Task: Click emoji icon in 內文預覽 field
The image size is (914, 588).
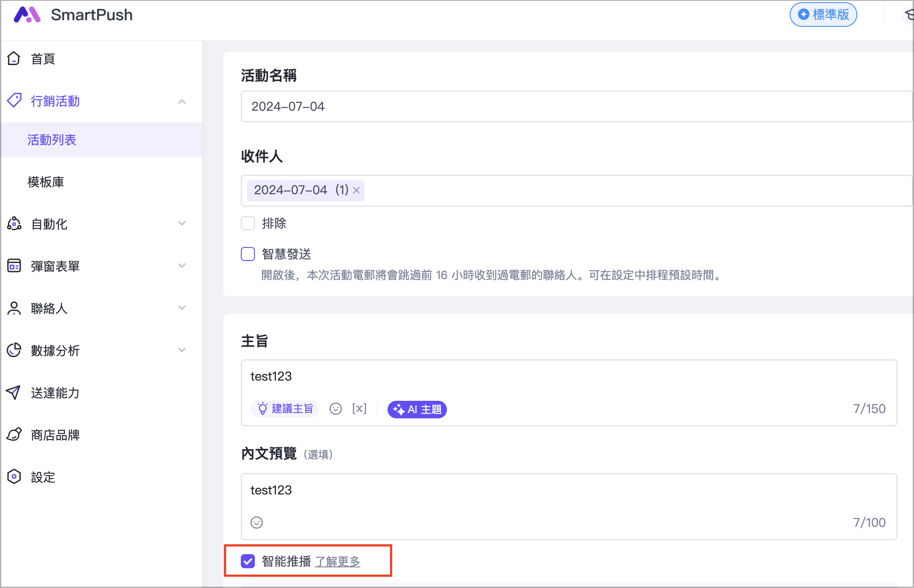Action: 257,523
